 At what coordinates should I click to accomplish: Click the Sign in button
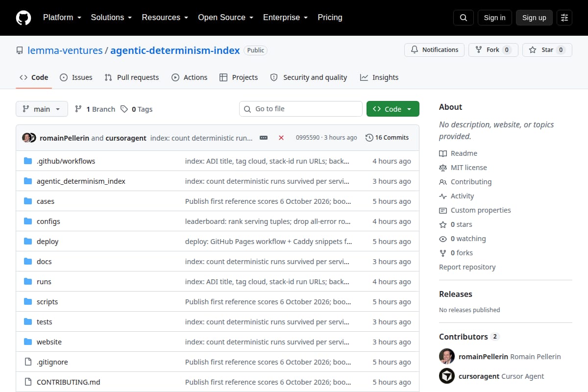(494, 18)
